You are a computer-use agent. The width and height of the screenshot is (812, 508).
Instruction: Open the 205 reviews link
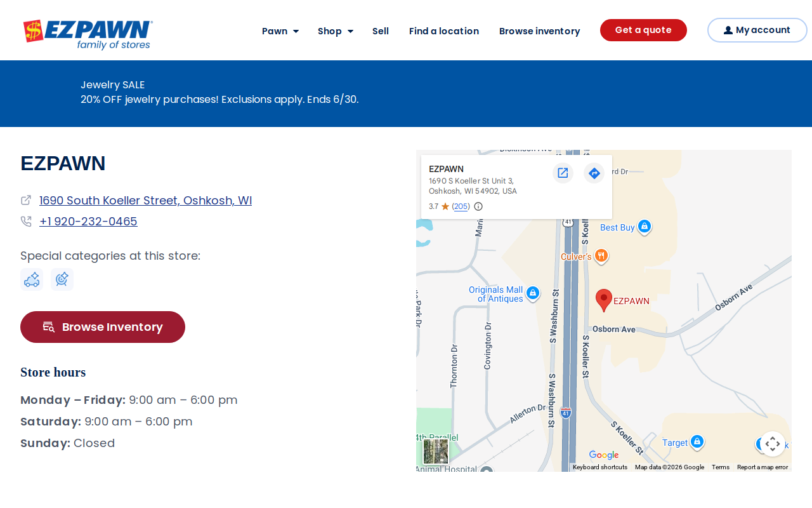(x=461, y=206)
